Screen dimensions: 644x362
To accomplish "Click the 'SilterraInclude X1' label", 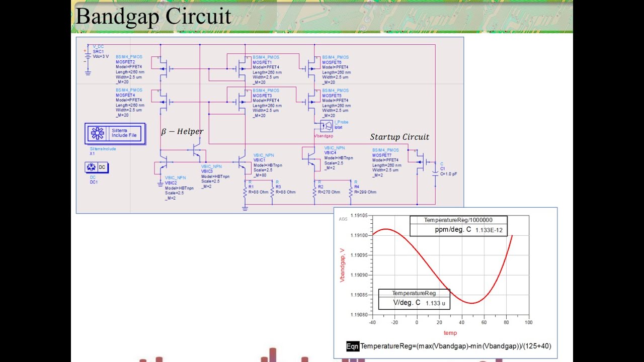I will point(103,151).
